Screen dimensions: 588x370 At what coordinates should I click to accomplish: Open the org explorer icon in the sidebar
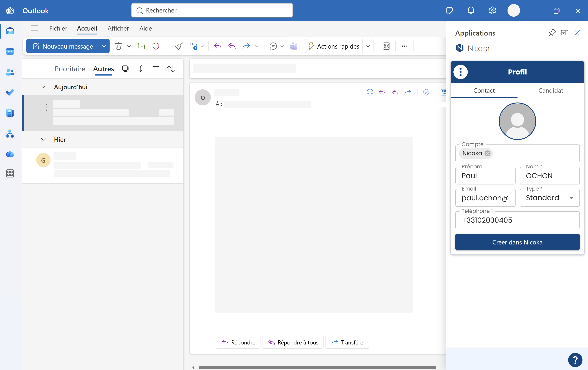tap(10, 134)
